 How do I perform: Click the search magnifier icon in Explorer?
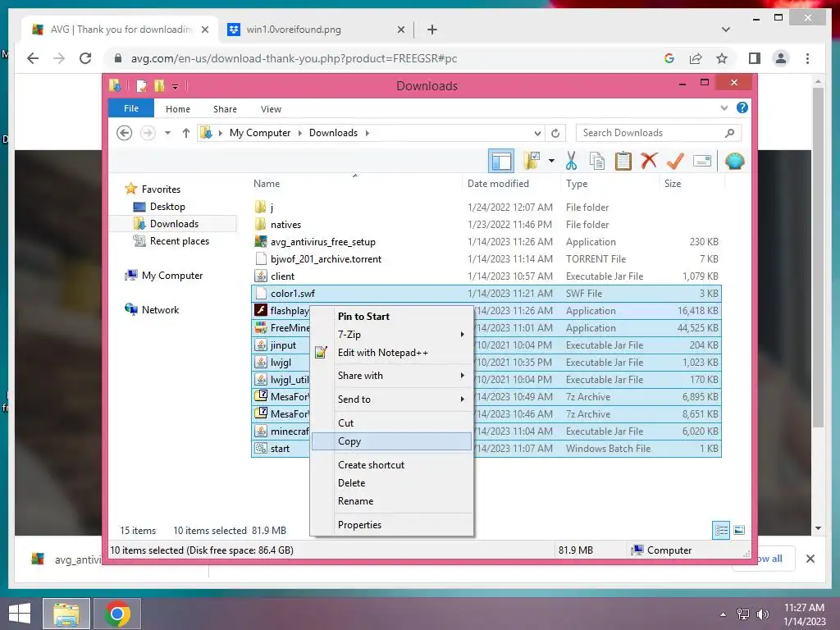pos(729,133)
